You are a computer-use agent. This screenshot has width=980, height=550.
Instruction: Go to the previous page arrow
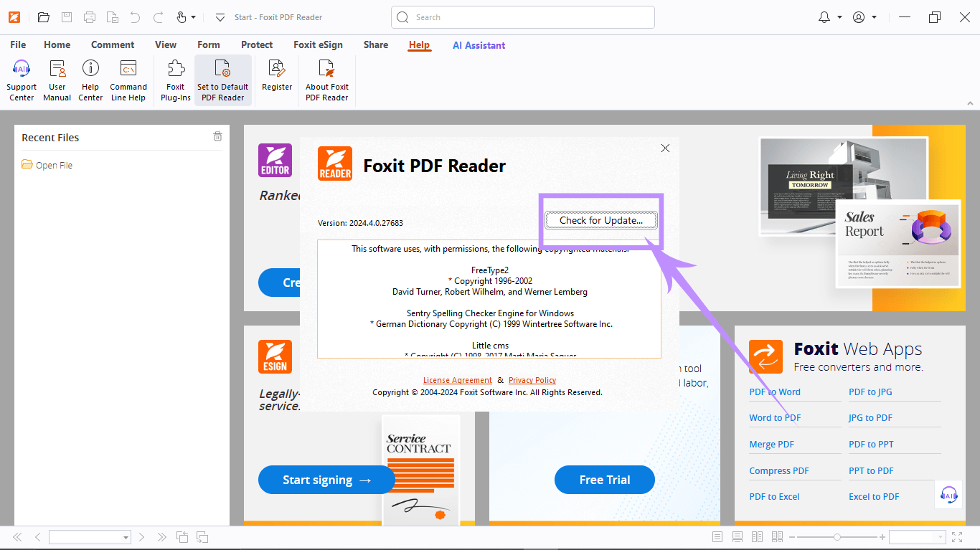[38, 537]
